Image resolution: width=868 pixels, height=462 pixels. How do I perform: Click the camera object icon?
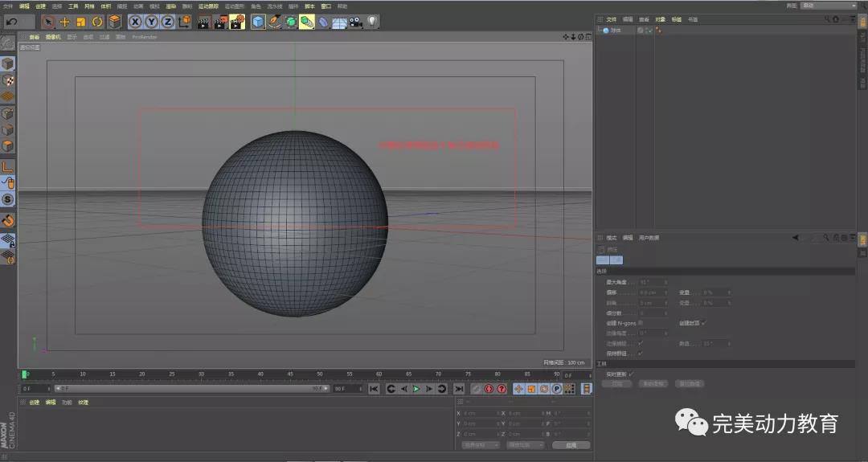(355, 22)
